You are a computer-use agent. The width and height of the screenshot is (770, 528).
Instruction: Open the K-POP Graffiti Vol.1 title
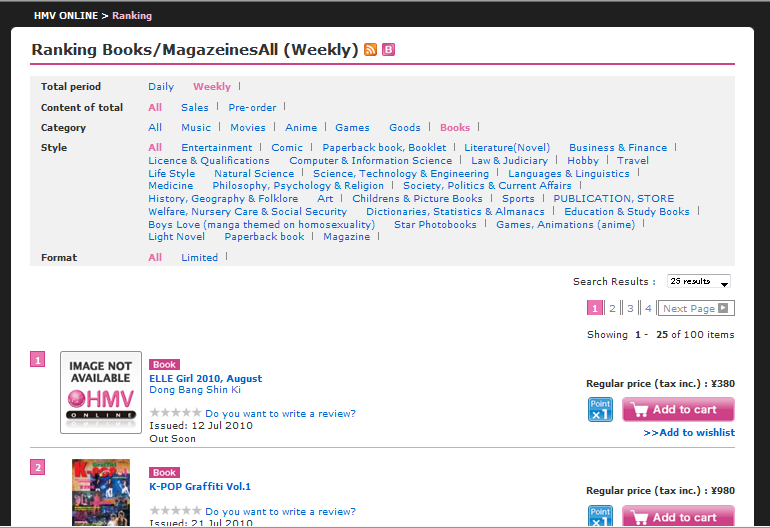click(200, 487)
